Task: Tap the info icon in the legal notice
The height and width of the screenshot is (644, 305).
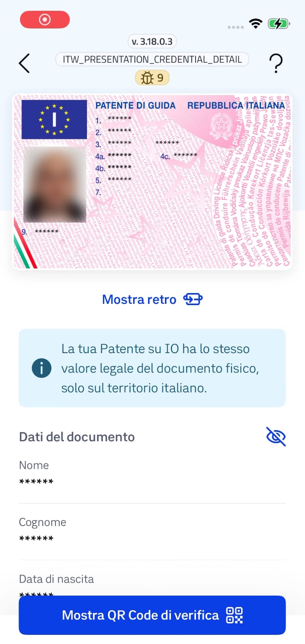Action: click(41, 368)
